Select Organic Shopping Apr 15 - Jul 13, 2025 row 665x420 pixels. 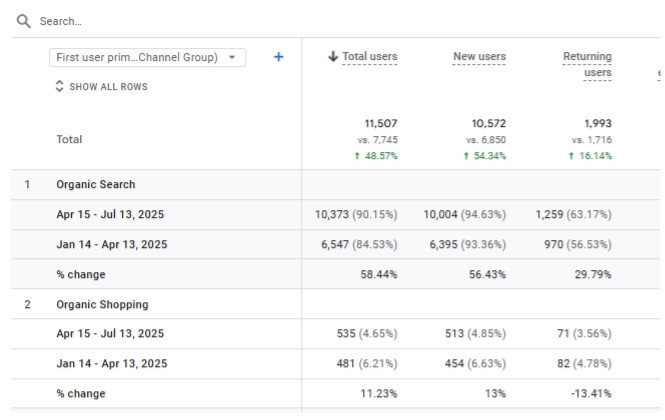coord(111,334)
